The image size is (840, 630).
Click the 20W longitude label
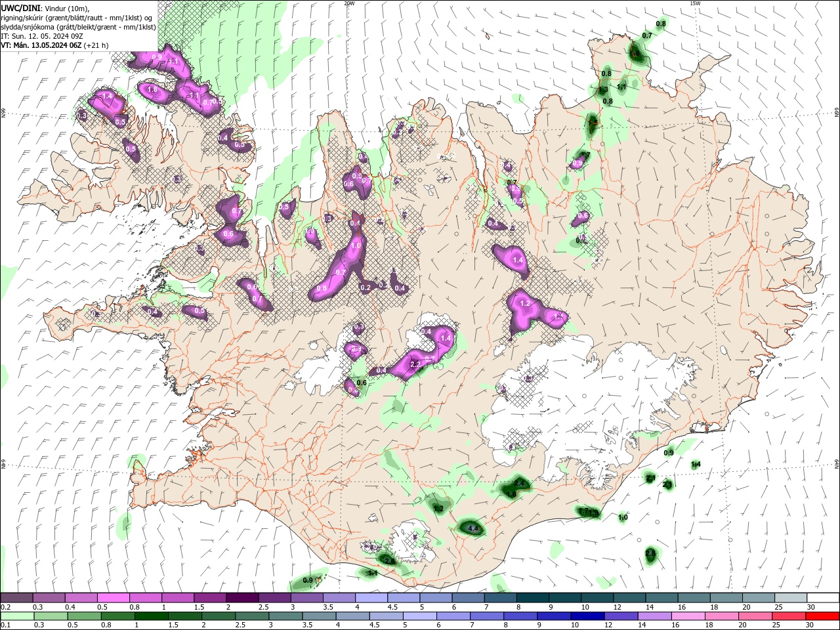pos(349,3)
